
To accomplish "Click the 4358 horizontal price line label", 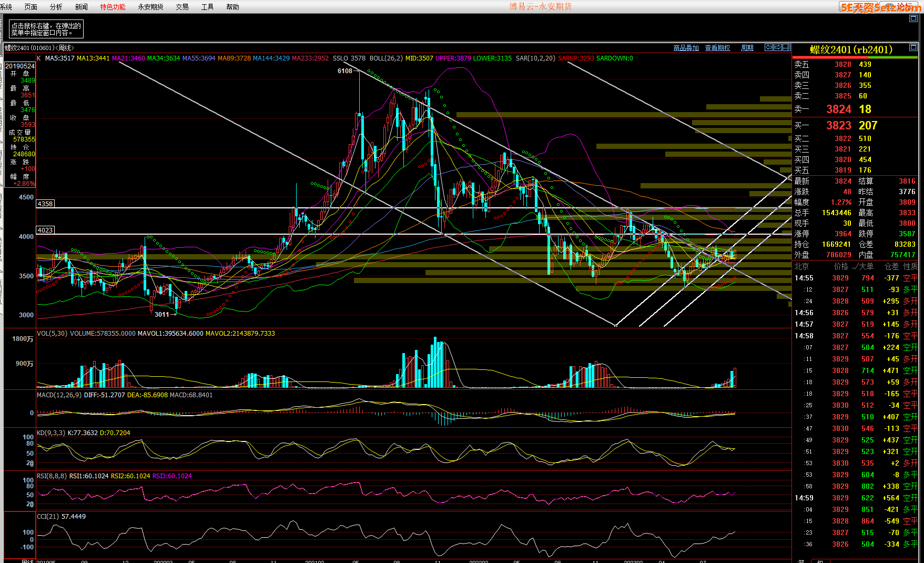I will coord(45,204).
